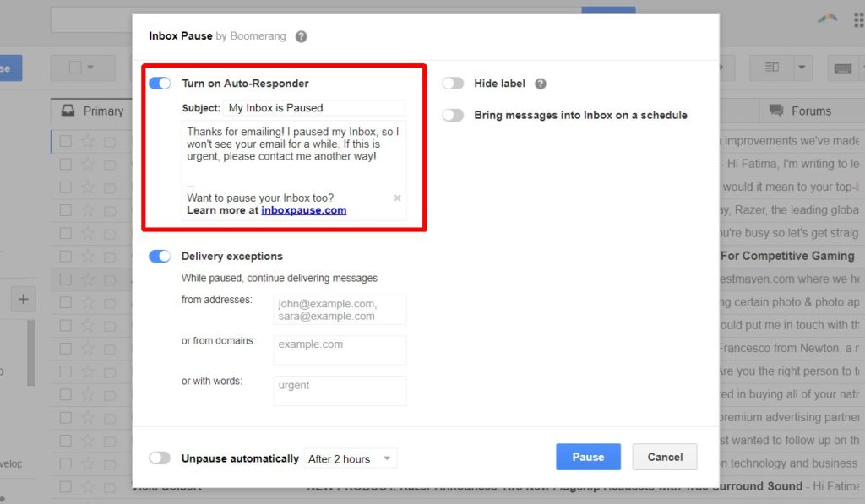
Task: Open the select-all dropdown arrow
Action: pos(92,68)
